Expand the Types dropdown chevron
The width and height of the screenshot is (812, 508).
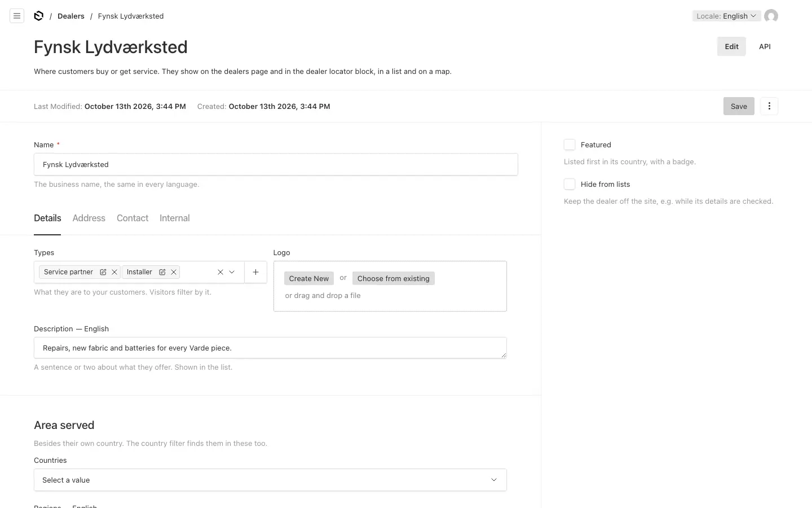(x=232, y=272)
